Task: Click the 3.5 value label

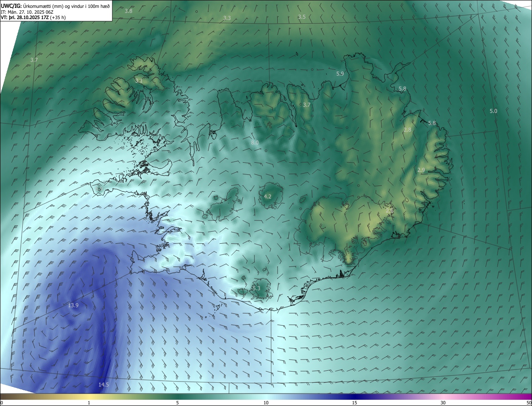Action: pyautogui.click(x=302, y=17)
